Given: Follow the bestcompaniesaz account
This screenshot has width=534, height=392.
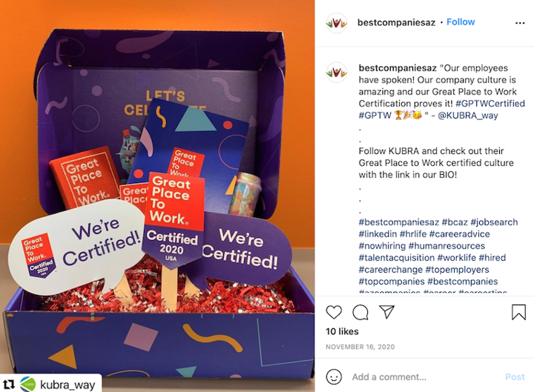Looking at the screenshot, I should 461,22.
